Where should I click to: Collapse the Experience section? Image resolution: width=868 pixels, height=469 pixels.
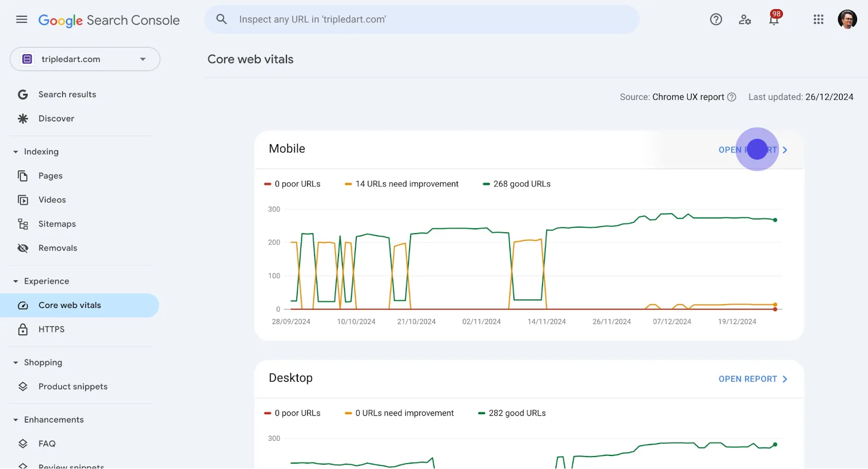click(x=16, y=281)
